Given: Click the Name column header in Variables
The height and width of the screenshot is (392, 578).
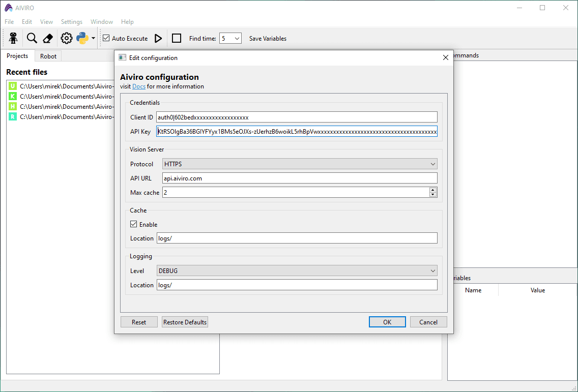Looking at the screenshot, I should tap(473, 290).
